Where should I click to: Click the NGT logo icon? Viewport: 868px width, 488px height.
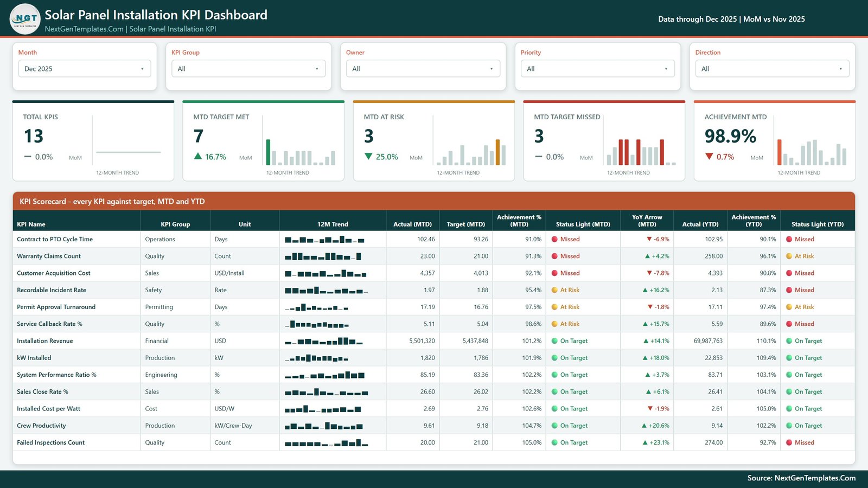pos(25,19)
